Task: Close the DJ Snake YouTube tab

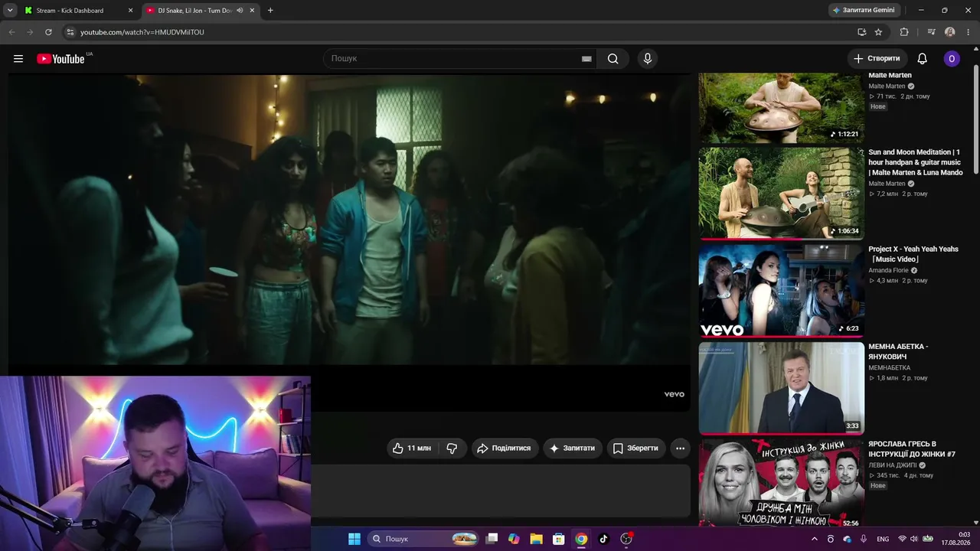Action: click(252, 11)
